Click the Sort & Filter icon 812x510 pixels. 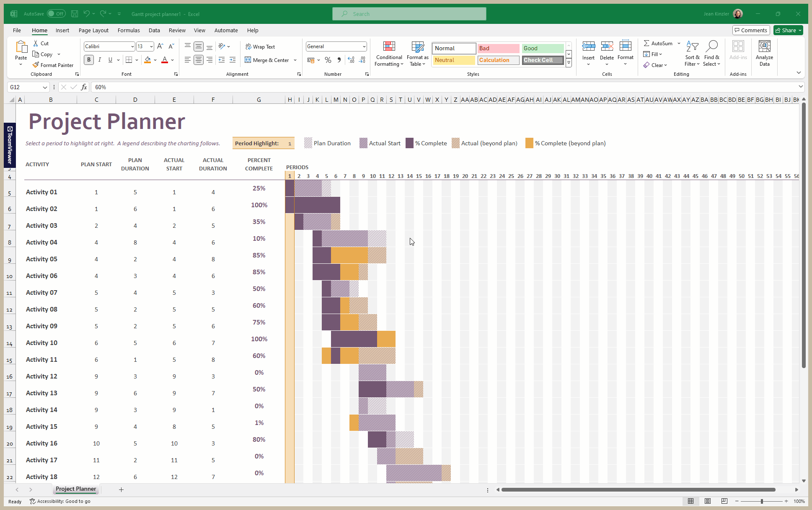(692, 54)
